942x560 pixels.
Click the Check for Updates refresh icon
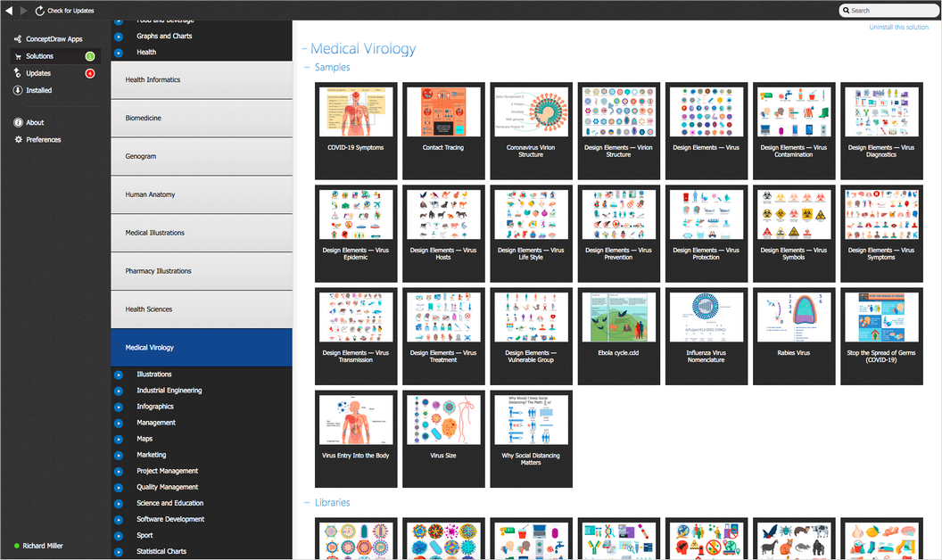[39, 11]
